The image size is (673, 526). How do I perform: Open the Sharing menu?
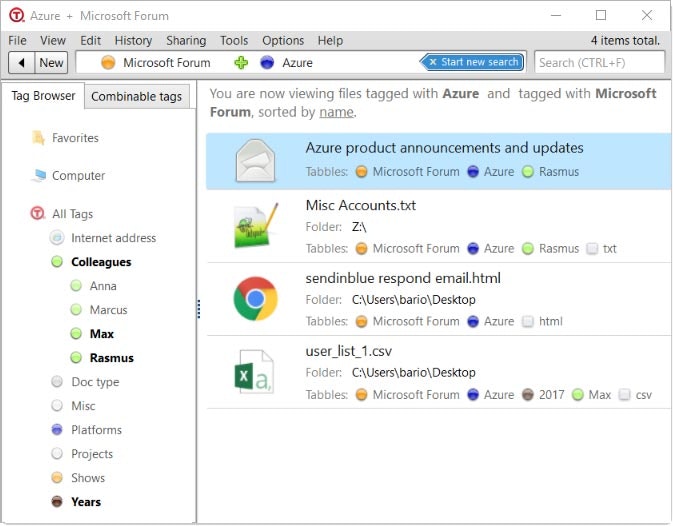point(186,40)
